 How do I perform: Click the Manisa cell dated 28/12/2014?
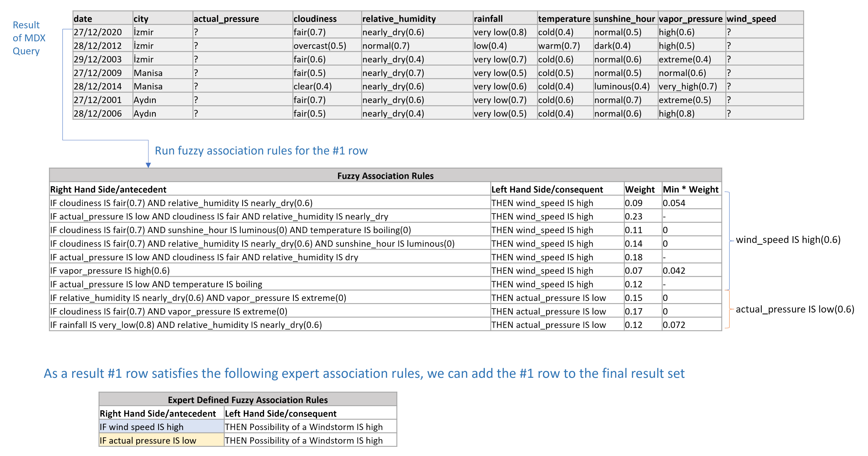(x=148, y=86)
